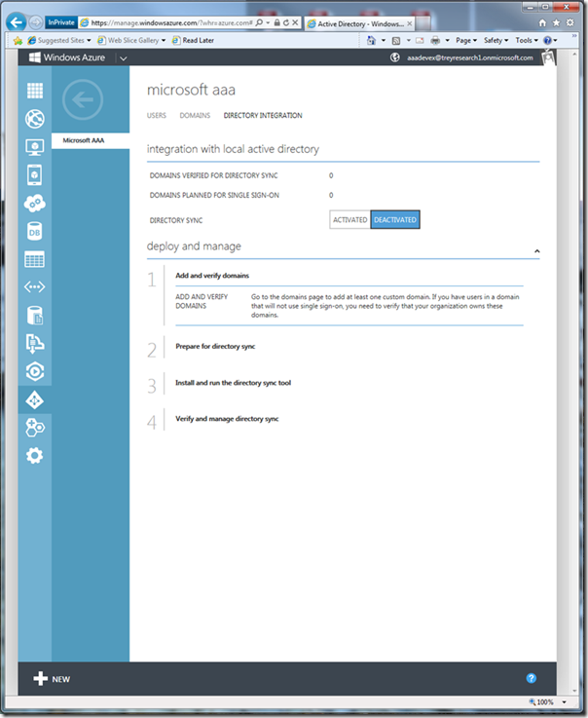Click the browser address bar URL
Screen dimensions: 588x718
[171, 22]
